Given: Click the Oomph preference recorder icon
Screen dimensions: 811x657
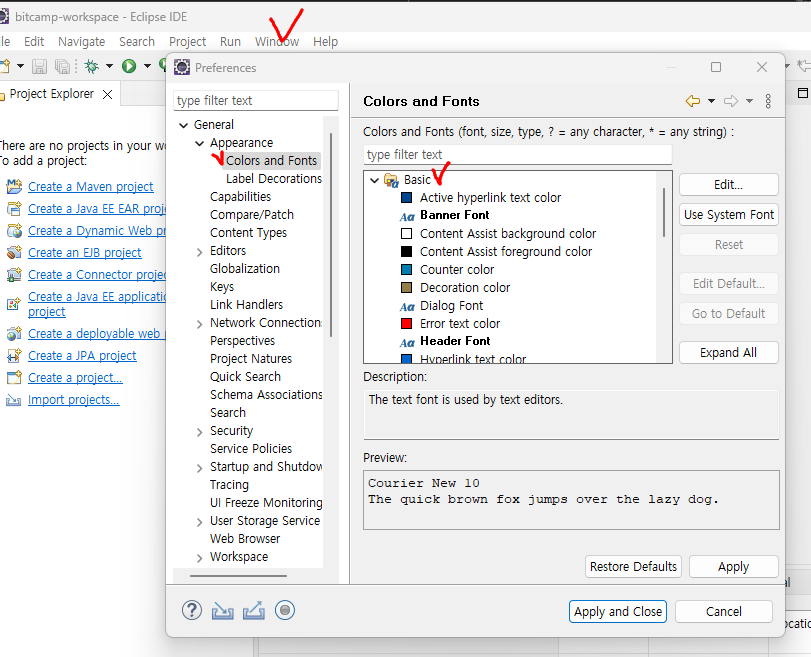Looking at the screenshot, I should (284, 610).
